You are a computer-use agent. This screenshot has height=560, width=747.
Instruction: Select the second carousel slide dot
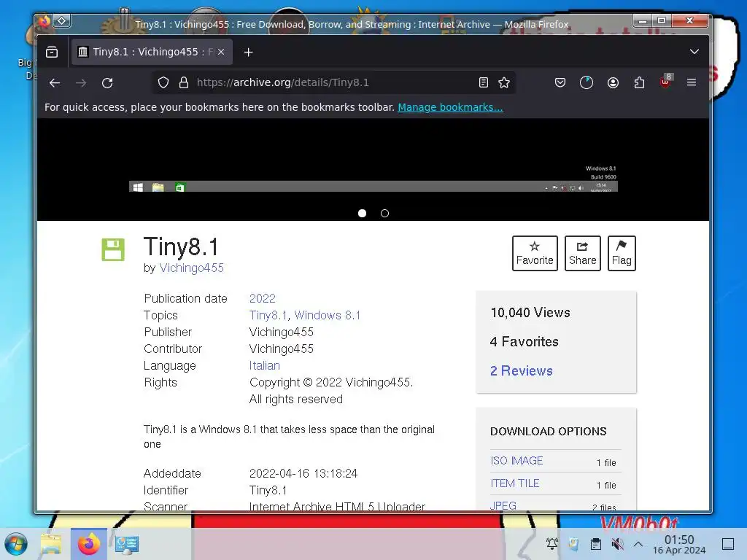(x=385, y=214)
